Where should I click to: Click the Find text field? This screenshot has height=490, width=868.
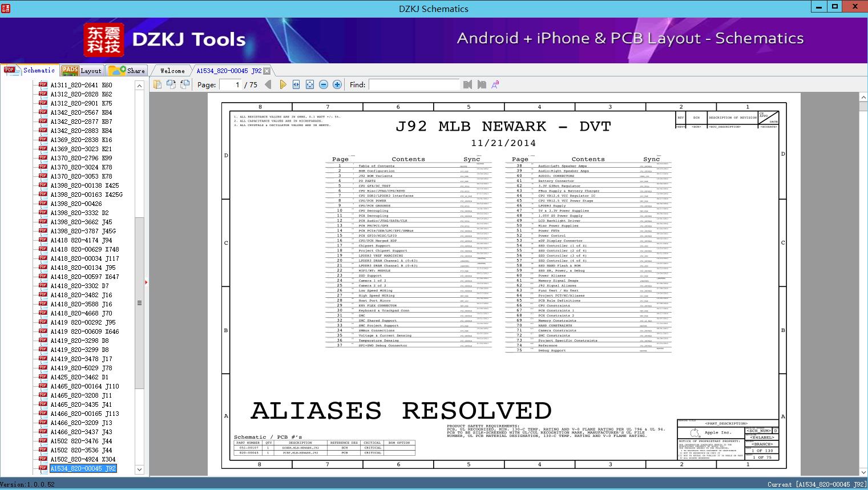[414, 84]
